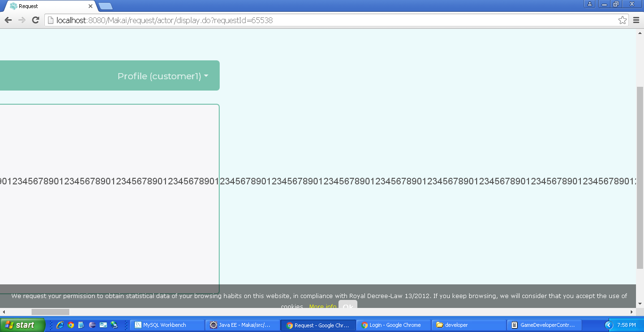Switch to MySQL Workbench taskbar window
The image size is (644, 332).
click(167, 325)
